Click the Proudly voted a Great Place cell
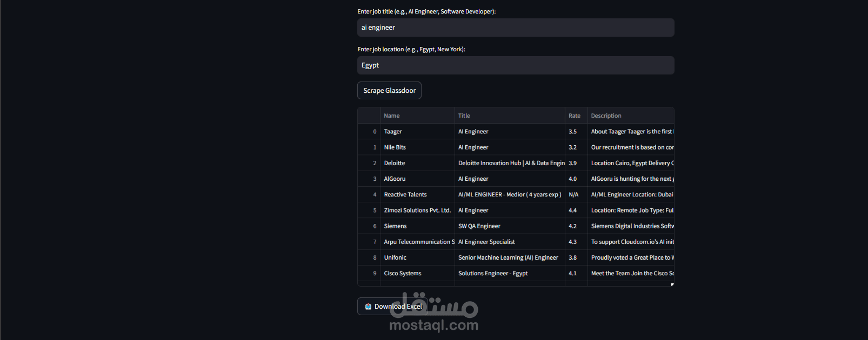 631,257
